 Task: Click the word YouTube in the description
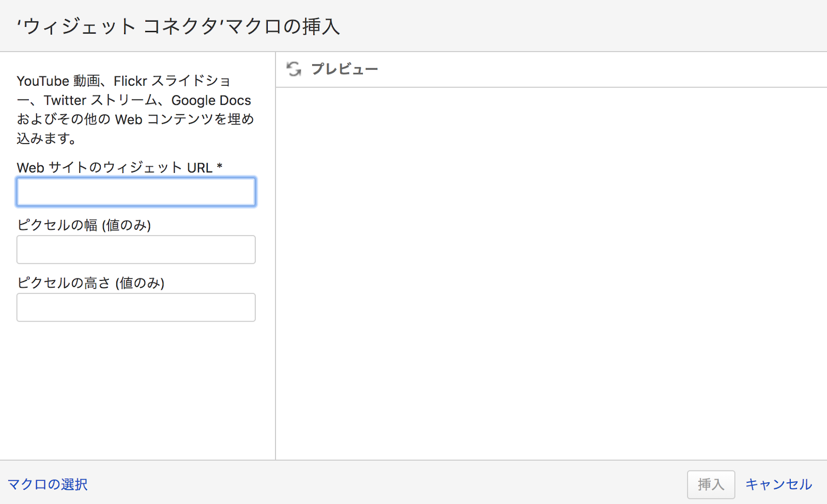(x=43, y=81)
